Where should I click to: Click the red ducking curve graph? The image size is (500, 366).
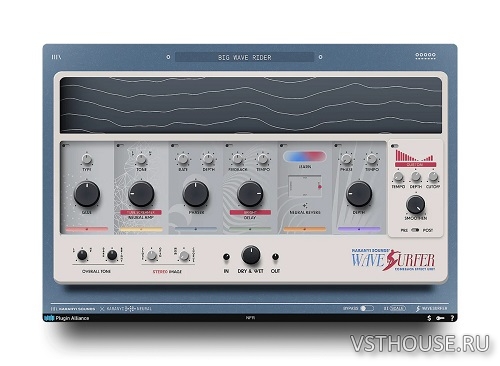pos(414,155)
